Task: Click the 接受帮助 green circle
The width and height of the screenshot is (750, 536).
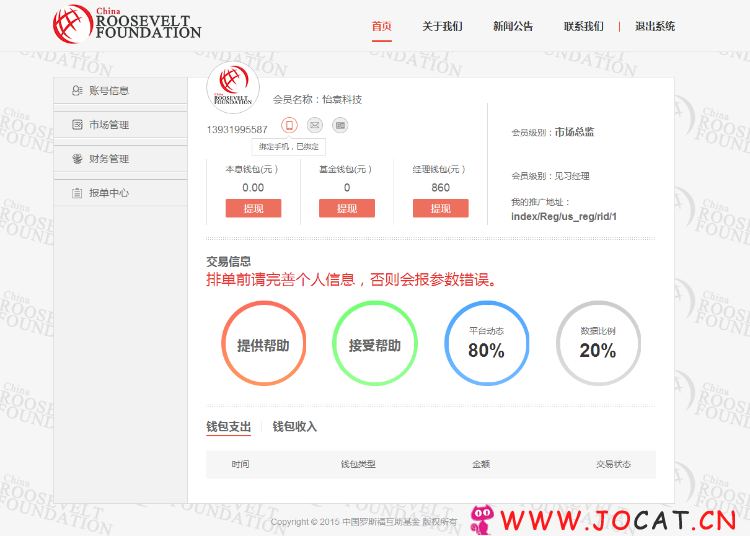Action: [374, 344]
